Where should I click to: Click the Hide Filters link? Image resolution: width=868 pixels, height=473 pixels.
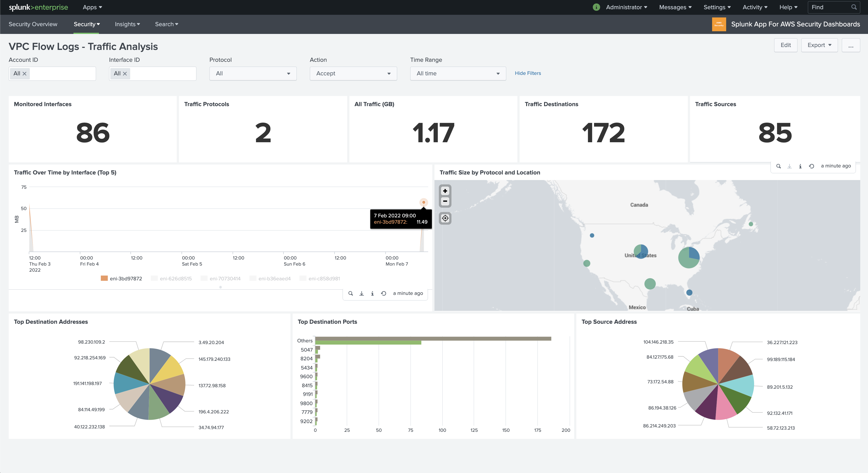(x=528, y=73)
